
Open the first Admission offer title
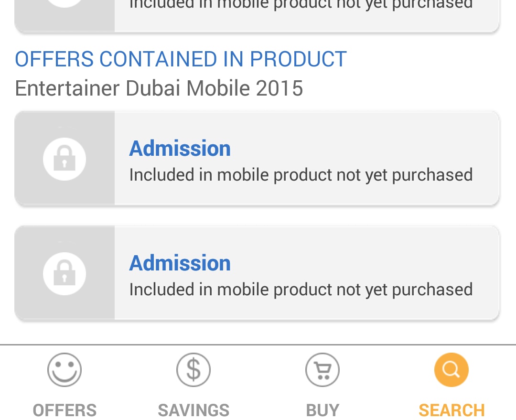(x=180, y=149)
